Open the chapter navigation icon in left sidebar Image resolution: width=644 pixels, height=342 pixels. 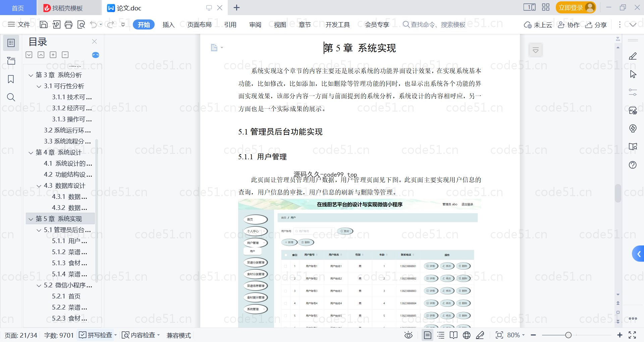[11, 61]
